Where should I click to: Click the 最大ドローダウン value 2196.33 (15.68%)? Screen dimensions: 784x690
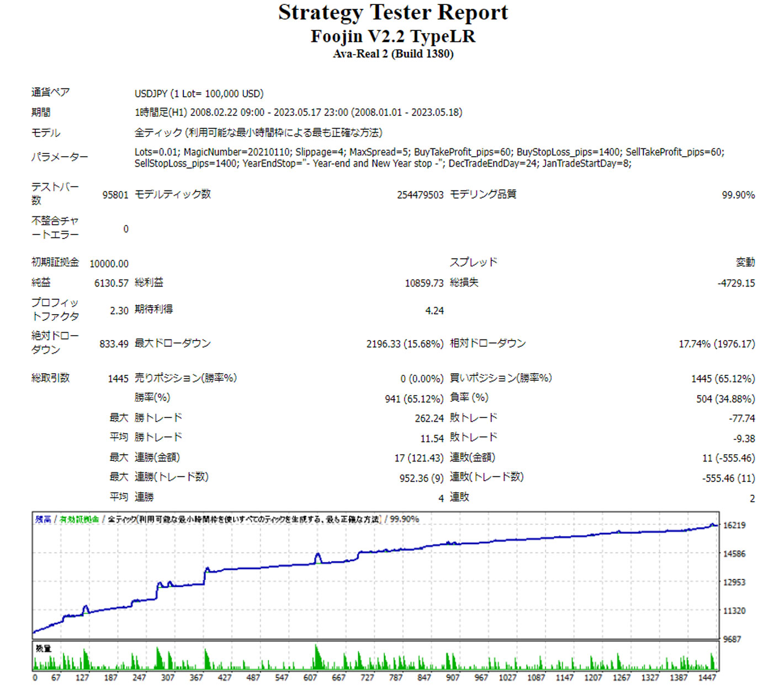pyautogui.click(x=405, y=344)
